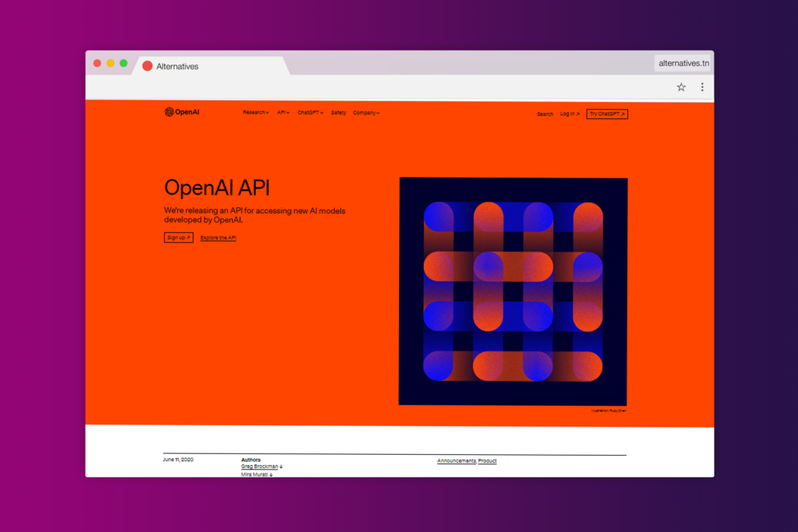Expand the ChatGPT nav dropdown

point(310,112)
